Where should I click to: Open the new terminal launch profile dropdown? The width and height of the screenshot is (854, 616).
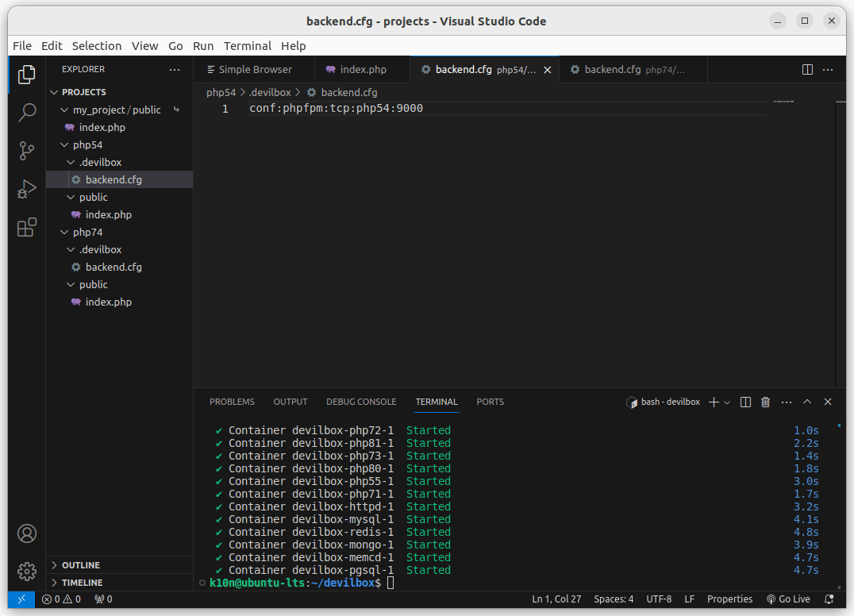[727, 402]
